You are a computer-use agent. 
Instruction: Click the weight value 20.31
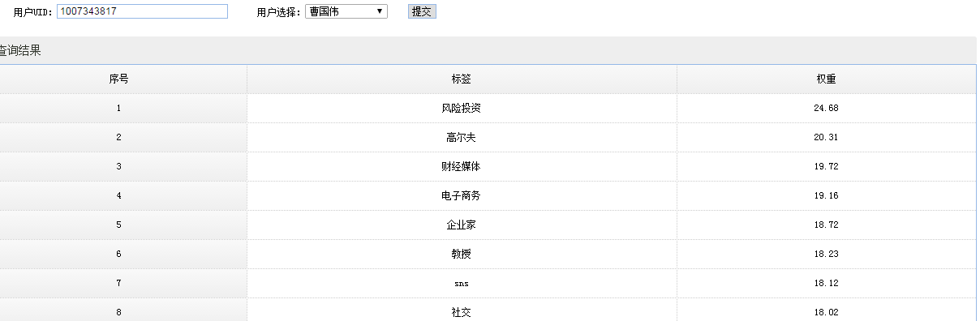pyautogui.click(x=826, y=138)
